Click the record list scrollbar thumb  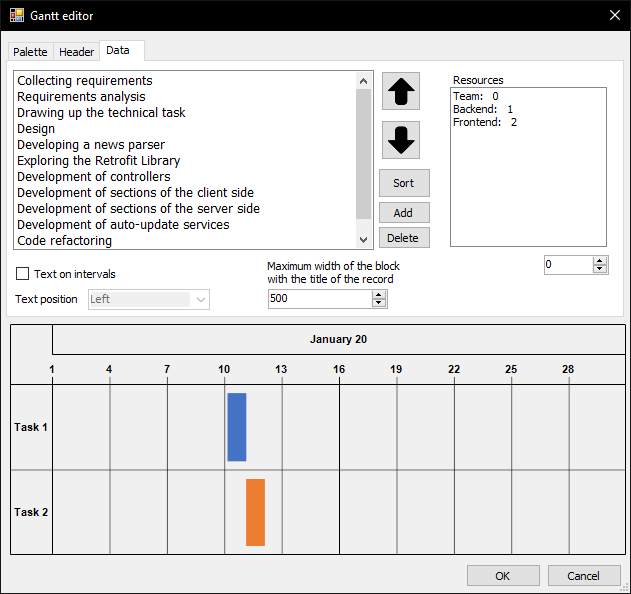click(x=363, y=154)
